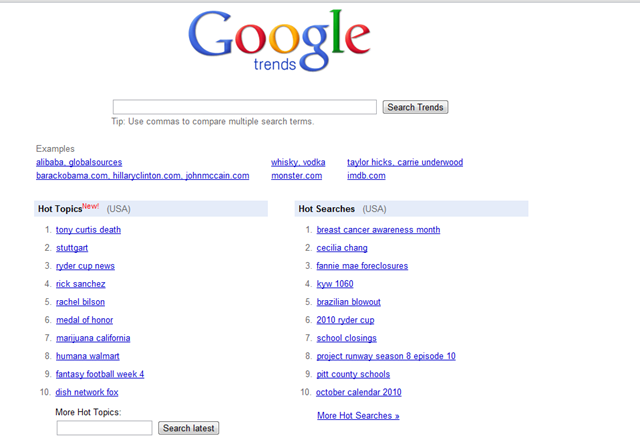
Task: Open the alibaba, globalsources example link
Action: (x=79, y=162)
